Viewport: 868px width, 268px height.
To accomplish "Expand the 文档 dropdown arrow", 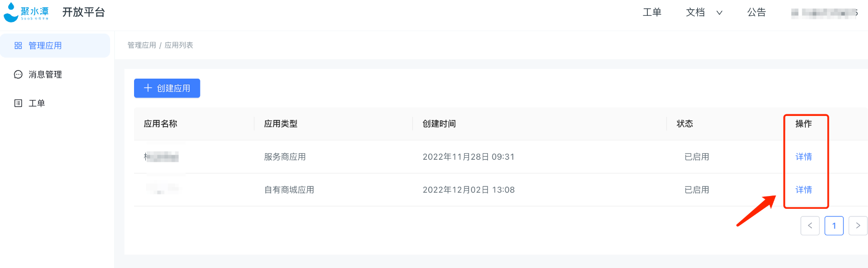I will click(719, 13).
